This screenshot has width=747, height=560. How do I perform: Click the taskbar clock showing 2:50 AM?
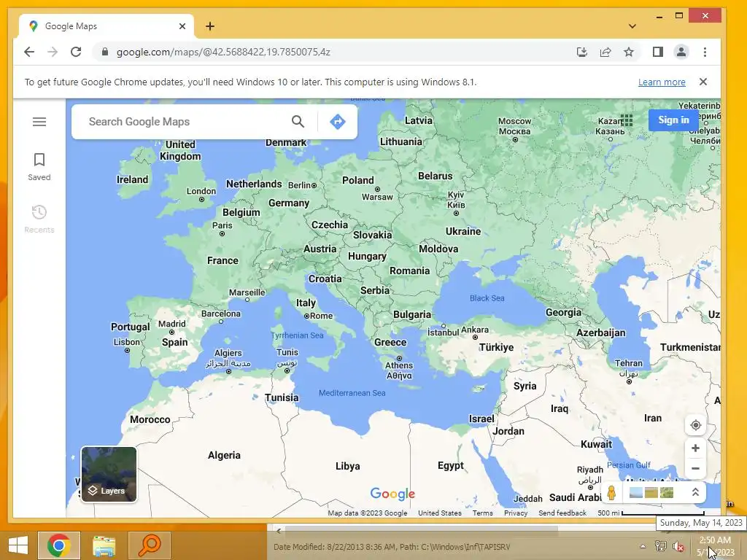coord(716,545)
